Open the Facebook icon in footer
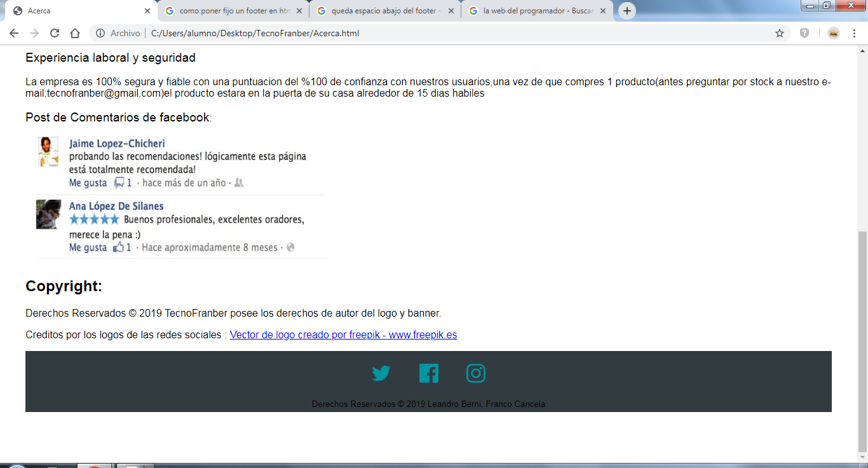The height and width of the screenshot is (468, 868). pos(429,373)
